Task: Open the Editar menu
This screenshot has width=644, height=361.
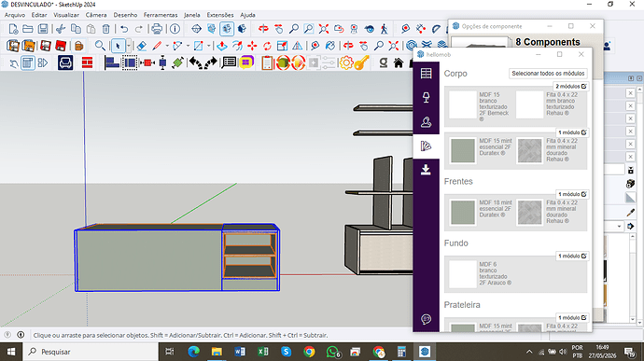Action: click(x=39, y=15)
